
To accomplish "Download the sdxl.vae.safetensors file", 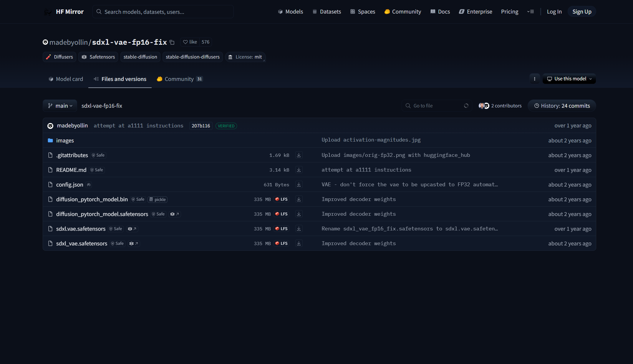I will [x=299, y=229].
